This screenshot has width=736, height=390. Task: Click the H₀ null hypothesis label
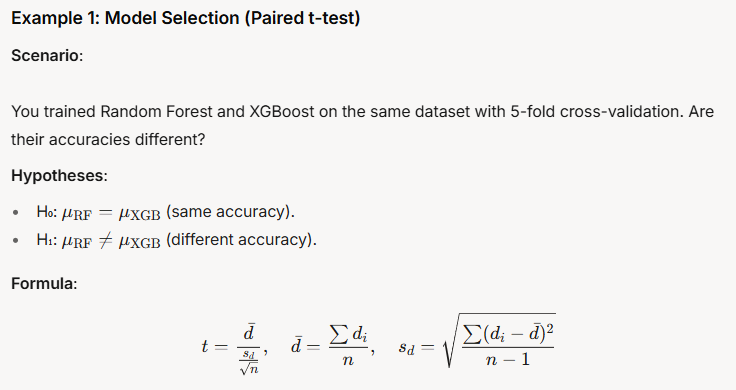pyautogui.click(x=46, y=212)
